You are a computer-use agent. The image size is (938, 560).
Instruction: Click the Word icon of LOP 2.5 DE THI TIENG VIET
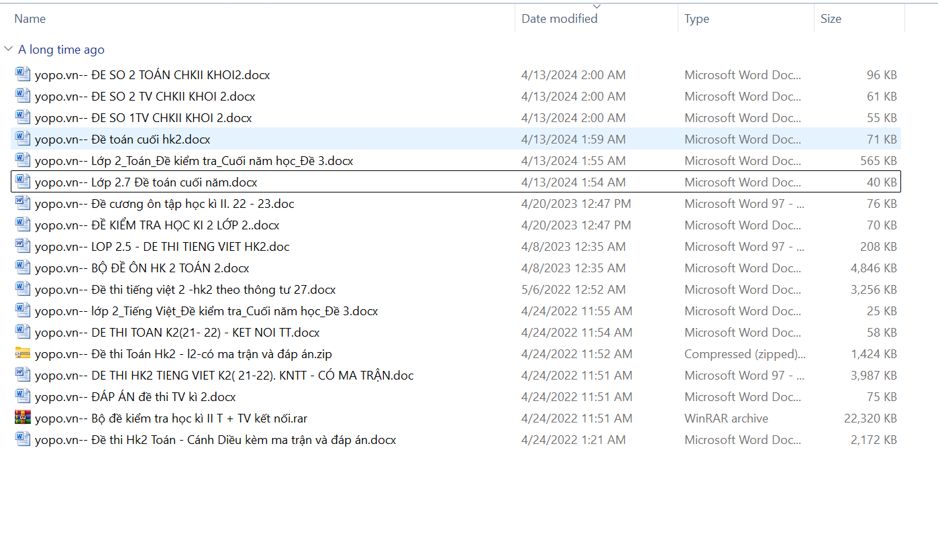click(x=23, y=246)
